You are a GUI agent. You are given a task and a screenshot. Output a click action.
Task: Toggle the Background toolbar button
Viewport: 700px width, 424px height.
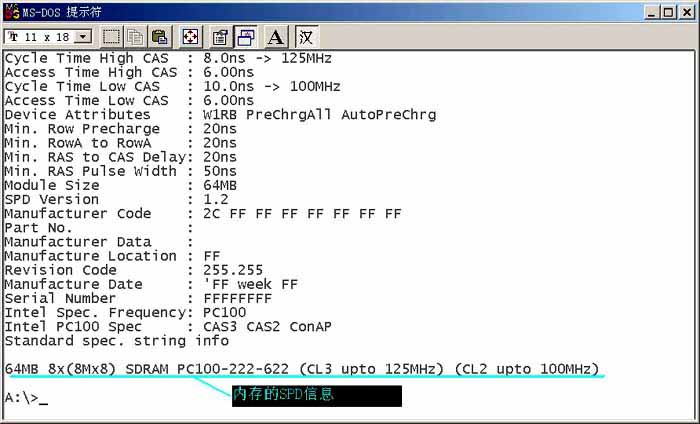point(246,37)
